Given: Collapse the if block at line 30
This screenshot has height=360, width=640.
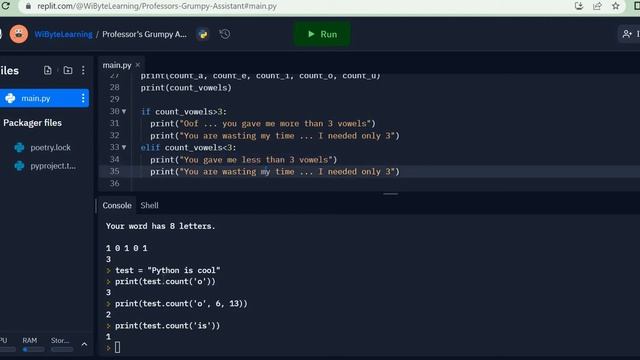Looking at the screenshot, I should [x=124, y=111].
